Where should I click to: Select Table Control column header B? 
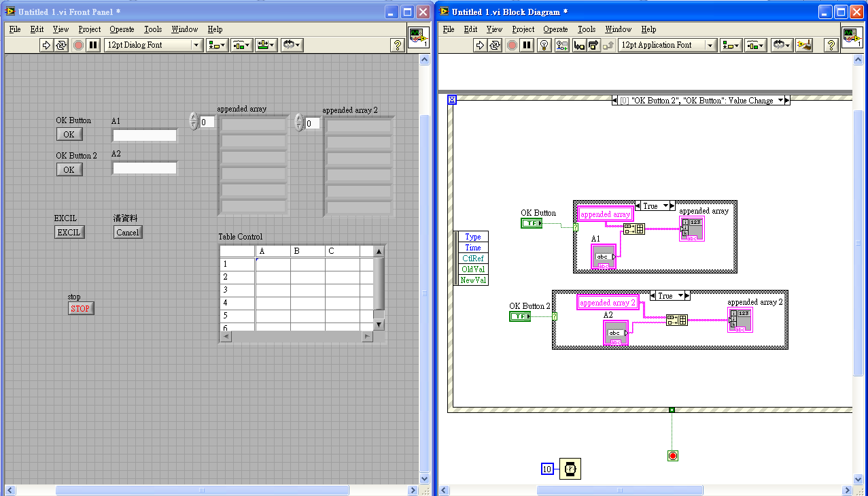(308, 251)
